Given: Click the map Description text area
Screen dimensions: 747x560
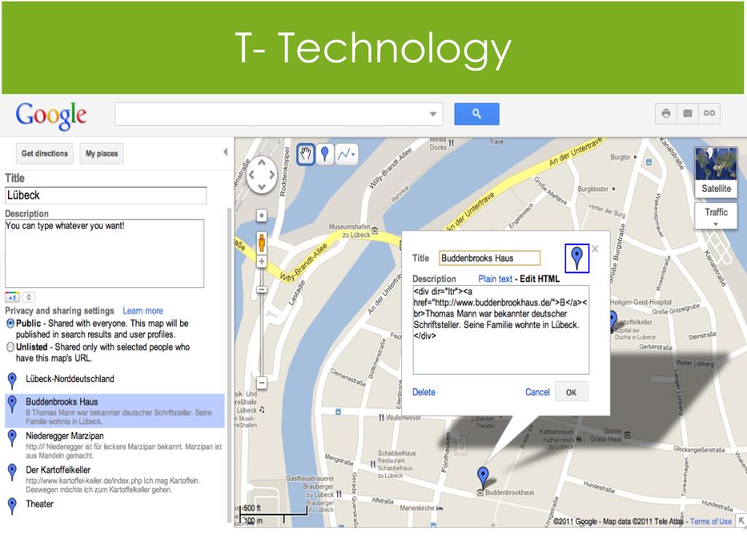Looking at the screenshot, I should [x=104, y=253].
